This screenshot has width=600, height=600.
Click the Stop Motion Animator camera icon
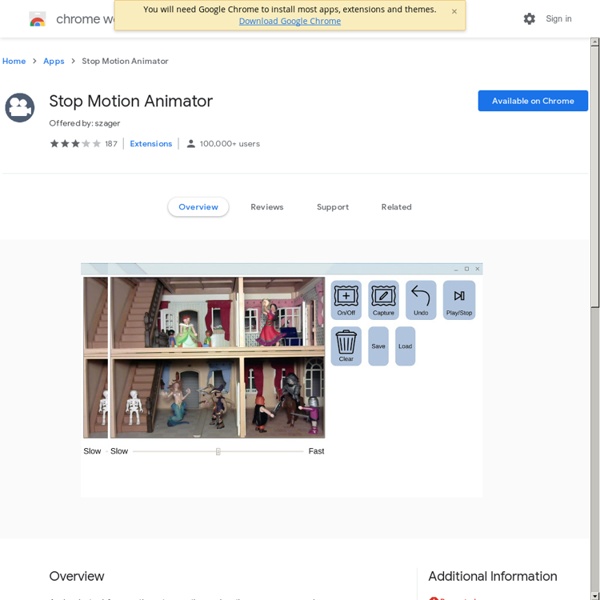[20, 108]
